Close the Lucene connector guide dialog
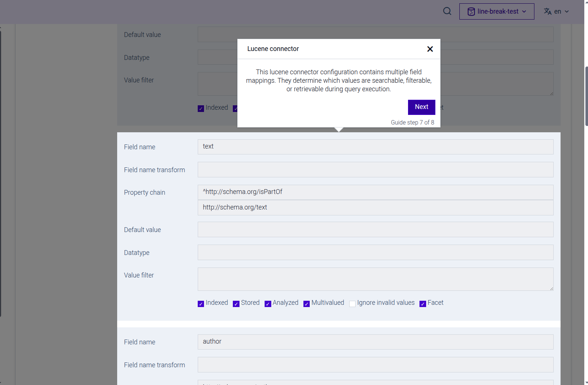The width and height of the screenshot is (588, 385). [430, 49]
